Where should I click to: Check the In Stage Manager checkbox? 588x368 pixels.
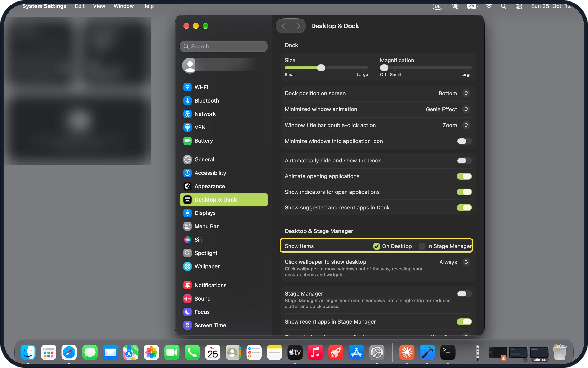pos(422,246)
